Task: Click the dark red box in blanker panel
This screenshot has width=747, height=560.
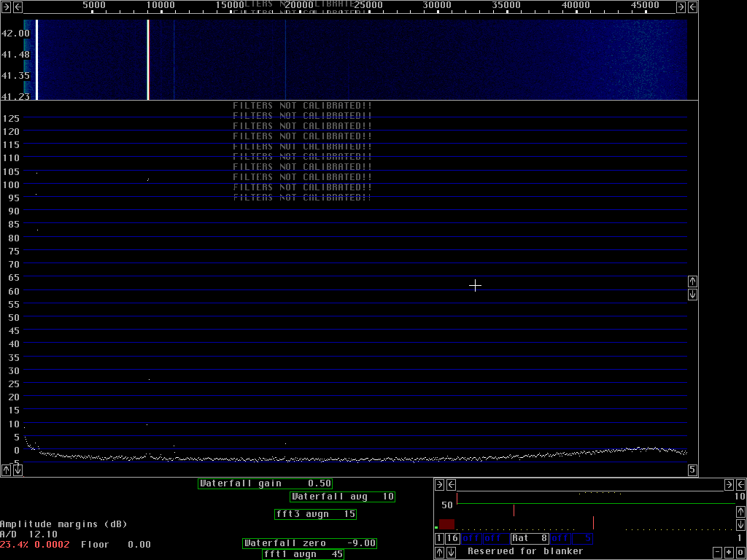Action: (447, 524)
